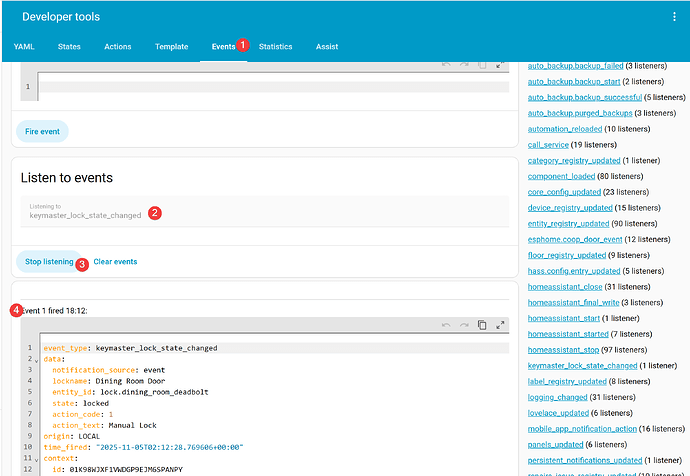Select call_service event link
This screenshot has width=690, height=476.
point(548,145)
